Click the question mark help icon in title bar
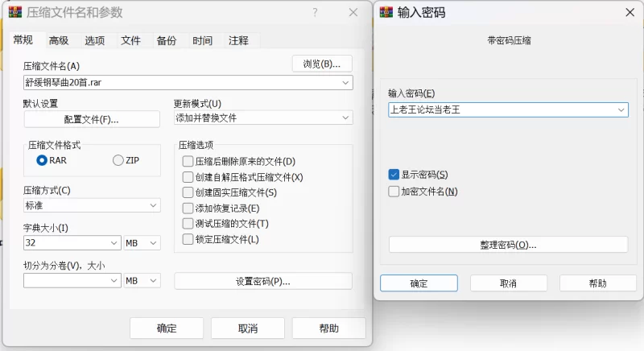 314,12
